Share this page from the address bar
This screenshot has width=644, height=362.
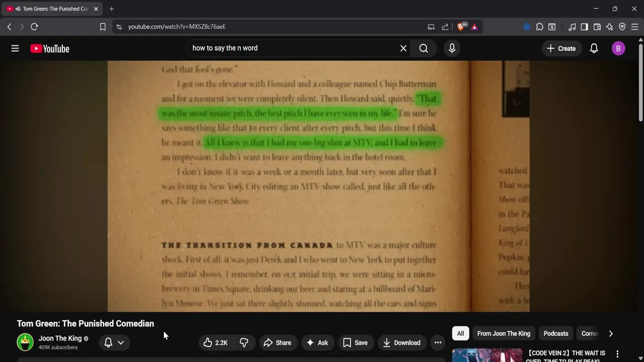[445, 27]
